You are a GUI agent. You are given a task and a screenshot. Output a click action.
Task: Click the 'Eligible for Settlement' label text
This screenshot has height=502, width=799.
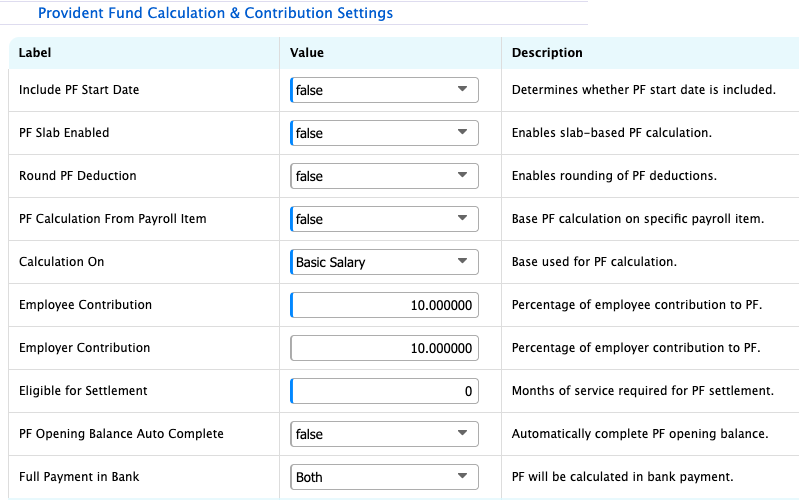[x=83, y=391]
